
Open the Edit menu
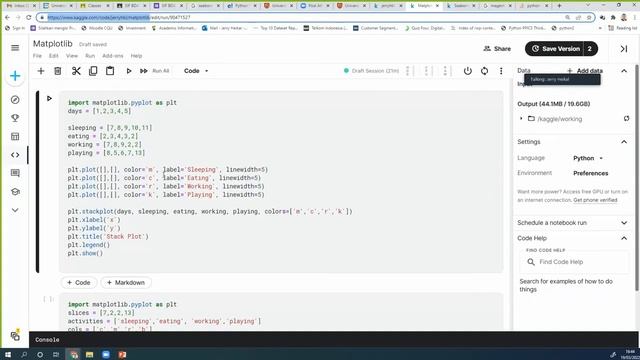click(54, 56)
